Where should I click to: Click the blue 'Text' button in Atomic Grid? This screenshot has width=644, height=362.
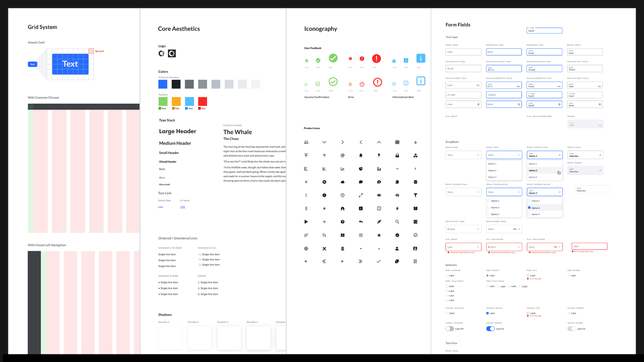[33, 64]
